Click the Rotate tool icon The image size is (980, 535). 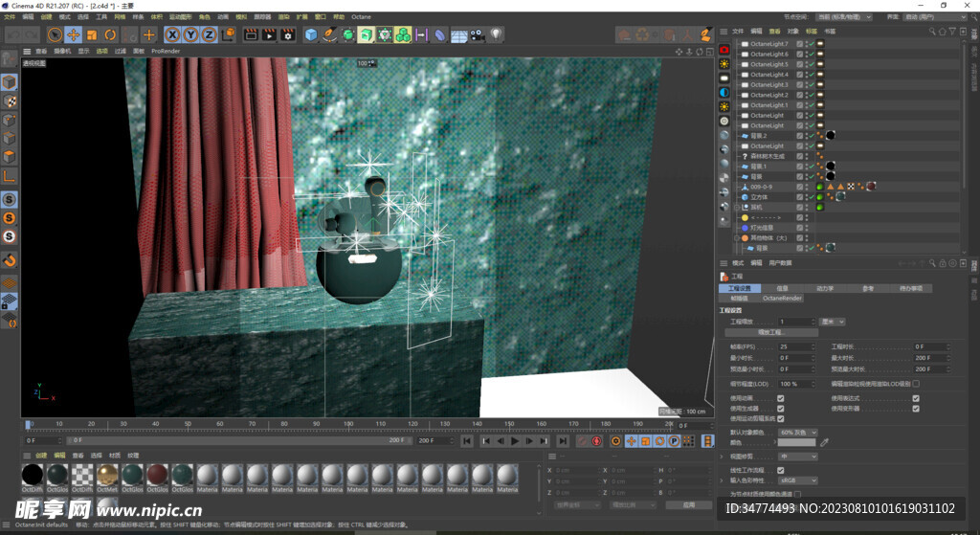110,35
